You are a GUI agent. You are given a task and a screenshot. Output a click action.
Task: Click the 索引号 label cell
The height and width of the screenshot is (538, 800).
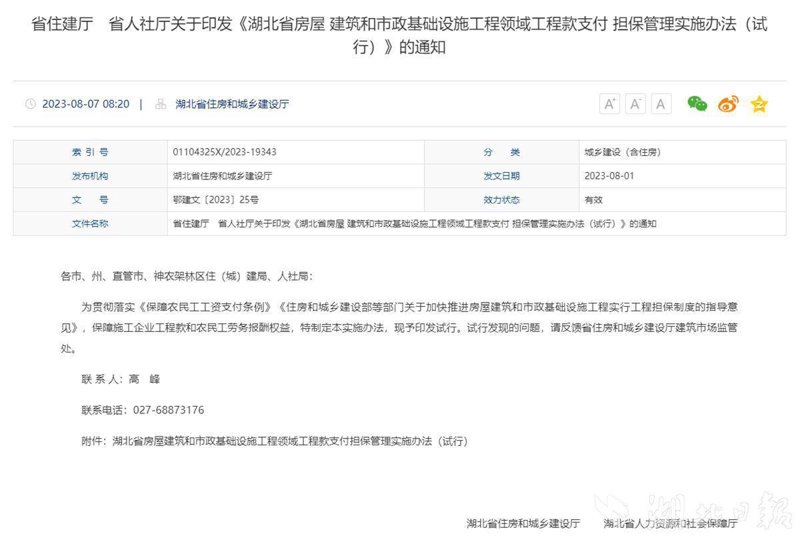click(90, 152)
